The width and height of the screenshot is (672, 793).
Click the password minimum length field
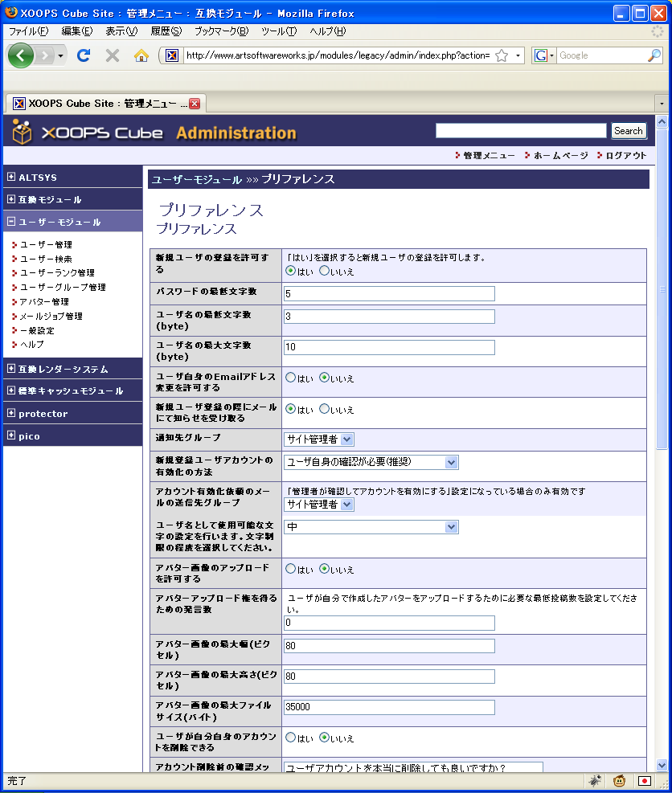pos(389,293)
